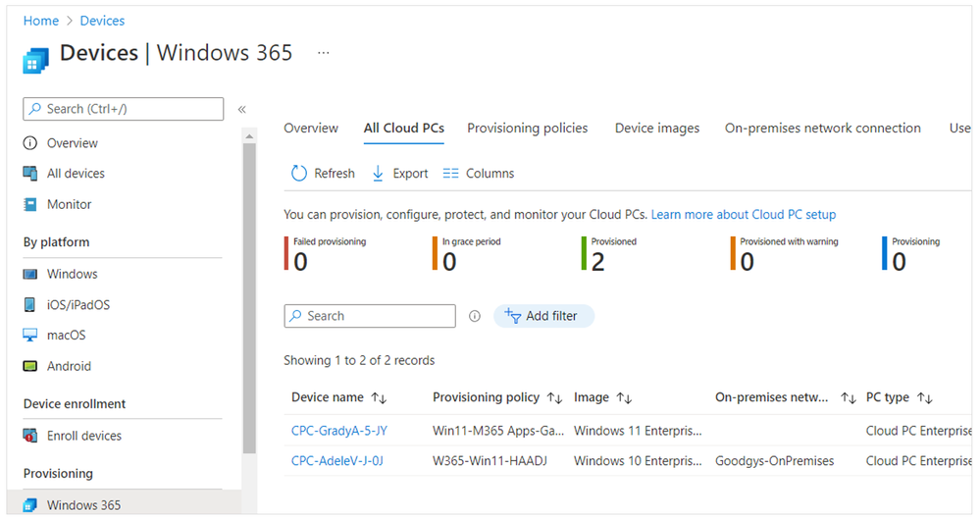This screenshot has width=980, height=521.
Task: Open Monitor in the sidebar
Action: 70,204
